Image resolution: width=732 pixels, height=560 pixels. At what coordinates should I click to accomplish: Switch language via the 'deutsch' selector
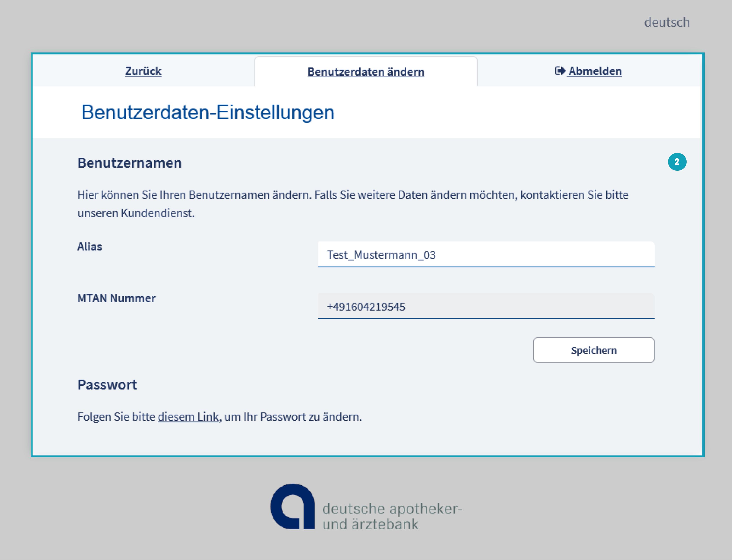[667, 22]
